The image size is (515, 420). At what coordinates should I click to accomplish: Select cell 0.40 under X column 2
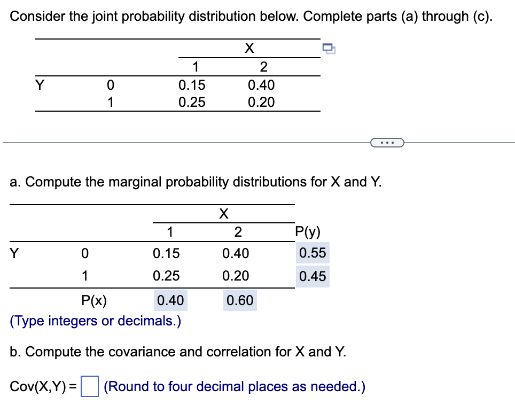[x=262, y=84]
